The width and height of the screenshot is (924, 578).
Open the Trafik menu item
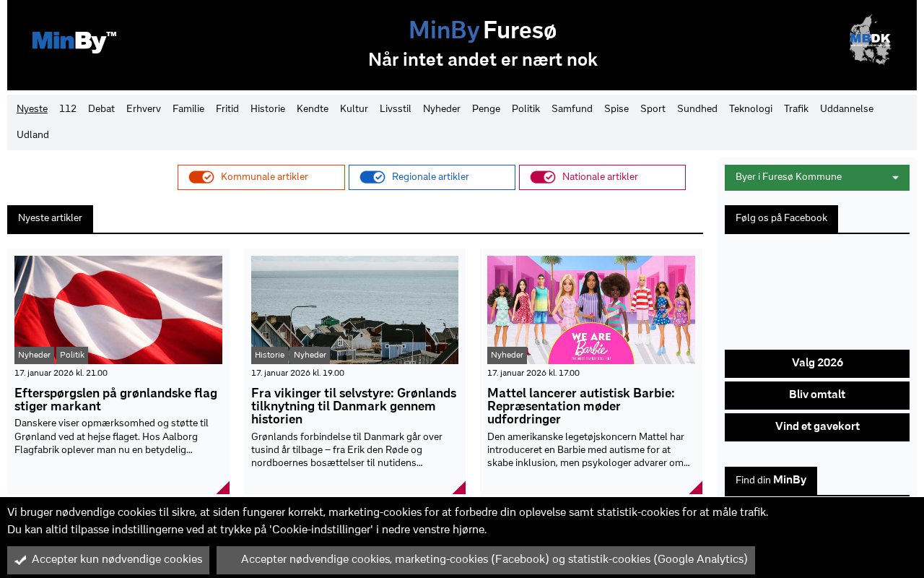pyautogui.click(x=796, y=109)
